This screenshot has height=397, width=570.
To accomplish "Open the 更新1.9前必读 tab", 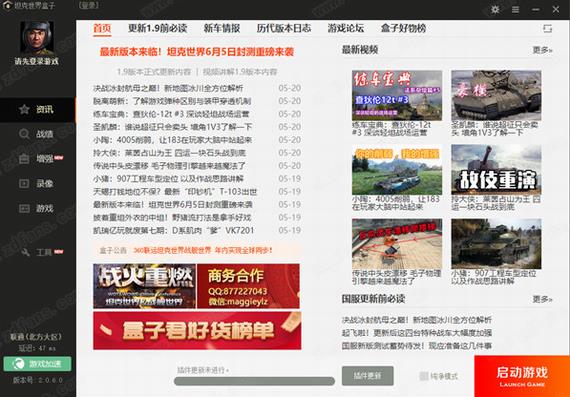I will tap(157, 28).
